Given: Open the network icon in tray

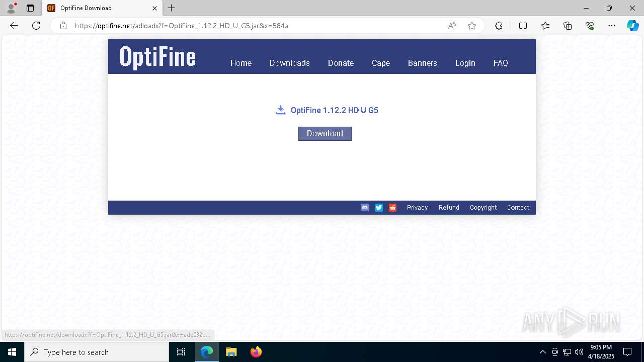Looking at the screenshot, I should 567,352.
